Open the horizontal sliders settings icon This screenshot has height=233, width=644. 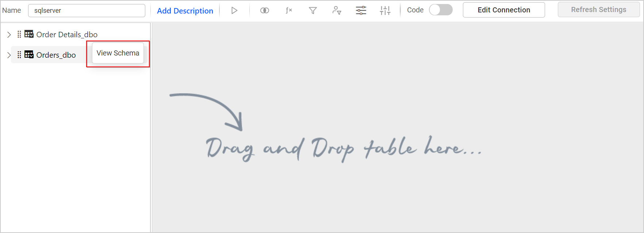click(x=361, y=11)
